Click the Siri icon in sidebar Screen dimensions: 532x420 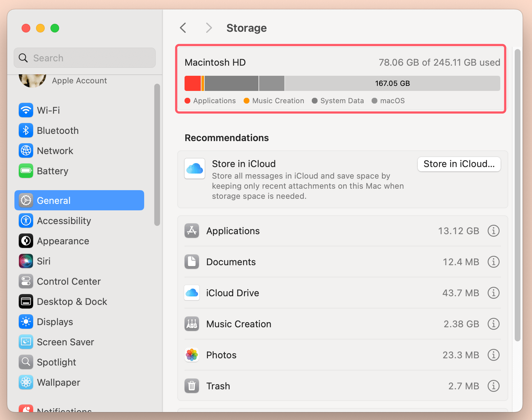[26, 261]
